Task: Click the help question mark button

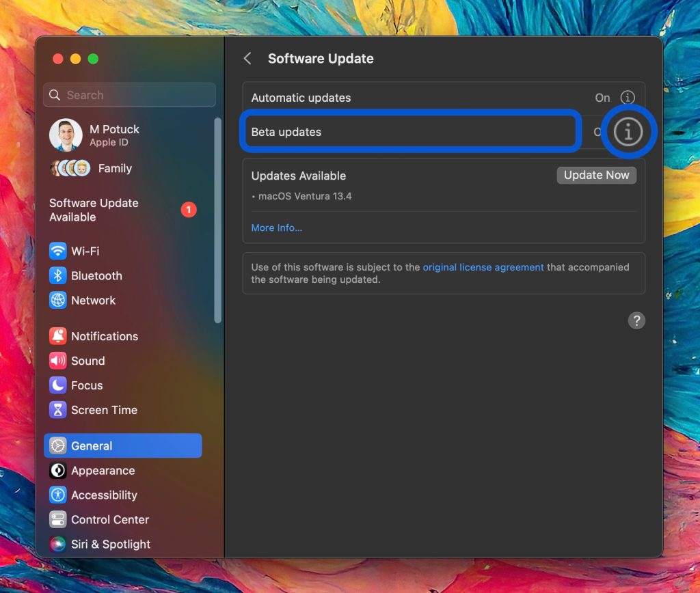Action: 636,320
